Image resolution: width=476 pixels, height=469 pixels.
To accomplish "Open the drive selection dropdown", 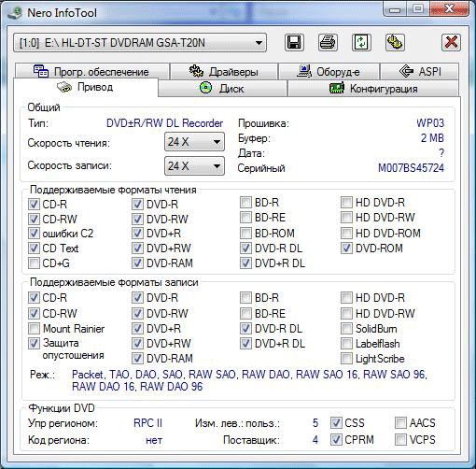I will click(x=140, y=42).
